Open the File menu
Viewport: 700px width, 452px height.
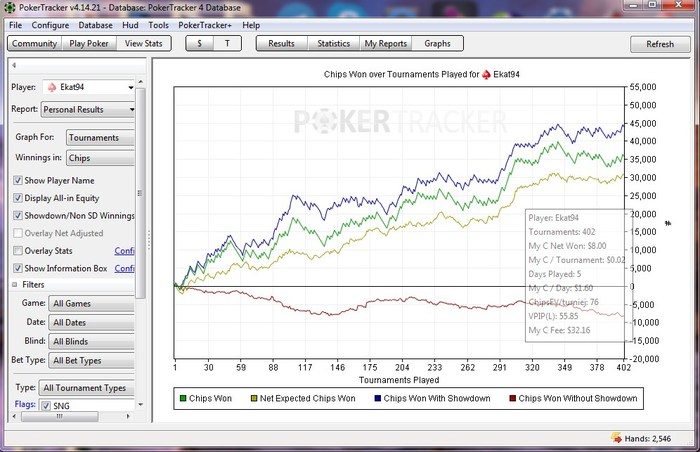[15, 25]
